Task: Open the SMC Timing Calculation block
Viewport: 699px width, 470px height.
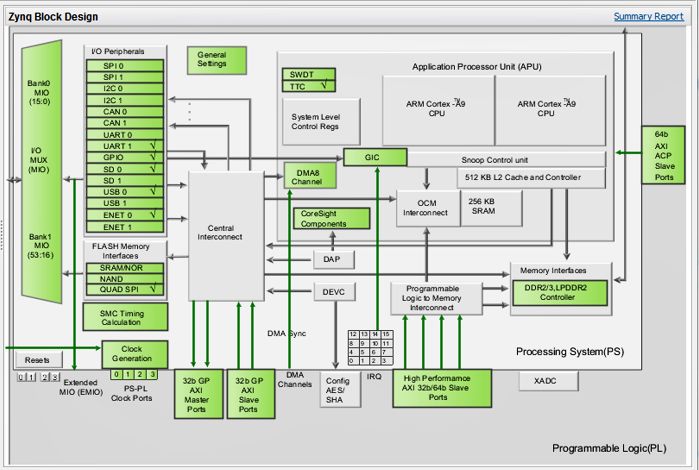Action: point(125,317)
